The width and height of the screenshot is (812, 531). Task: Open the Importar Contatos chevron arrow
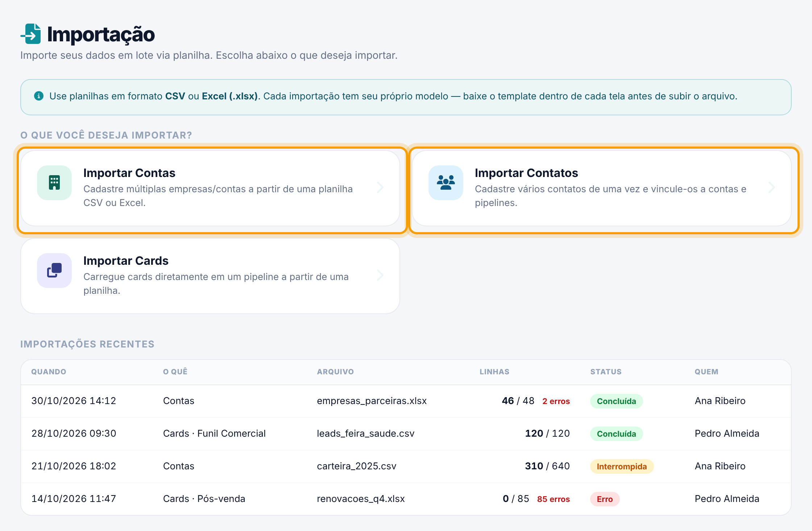point(772,188)
